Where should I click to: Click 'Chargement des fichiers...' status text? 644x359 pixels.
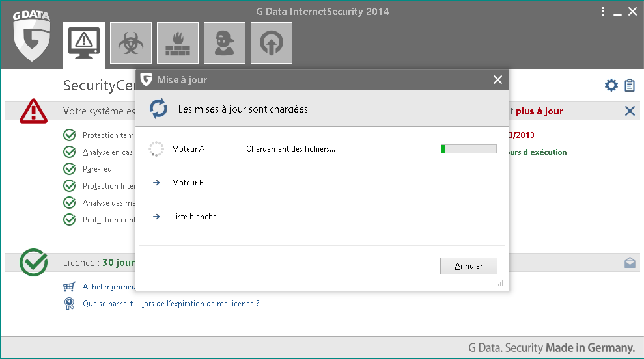291,149
